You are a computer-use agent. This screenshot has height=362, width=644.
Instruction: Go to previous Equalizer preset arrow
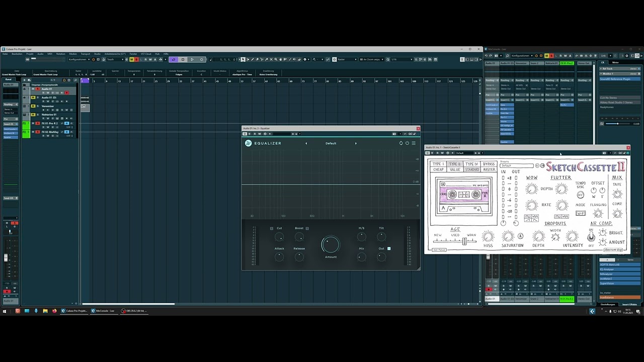306,143
